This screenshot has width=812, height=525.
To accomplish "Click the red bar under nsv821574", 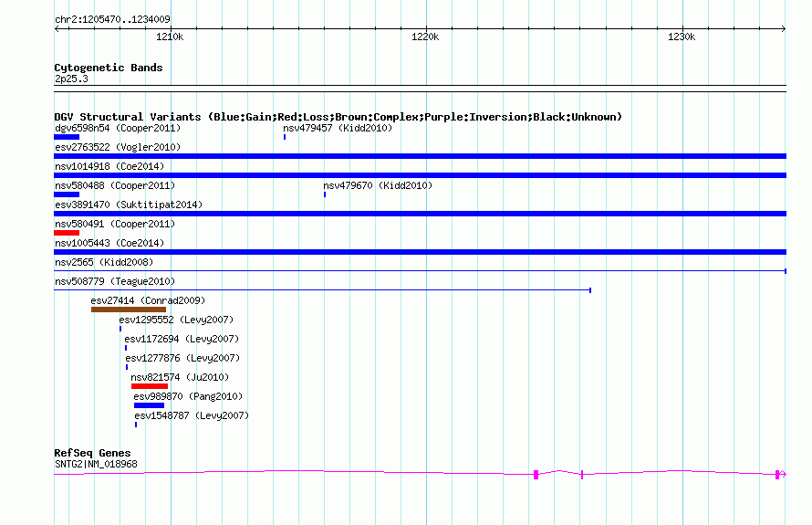I will [150, 386].
